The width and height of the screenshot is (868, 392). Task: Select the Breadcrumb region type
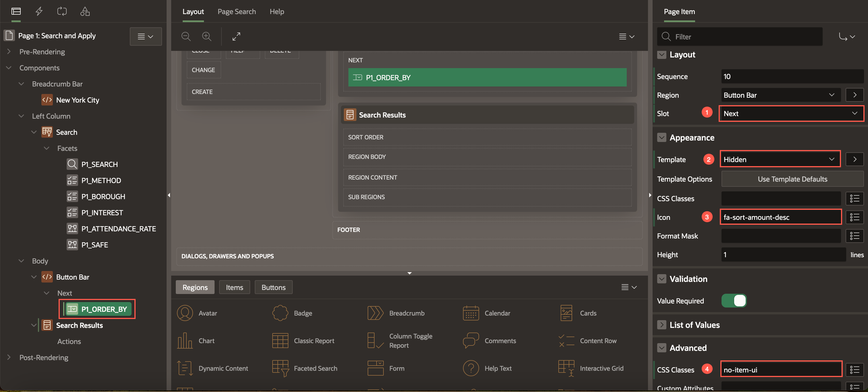click(x=396, y=313)
